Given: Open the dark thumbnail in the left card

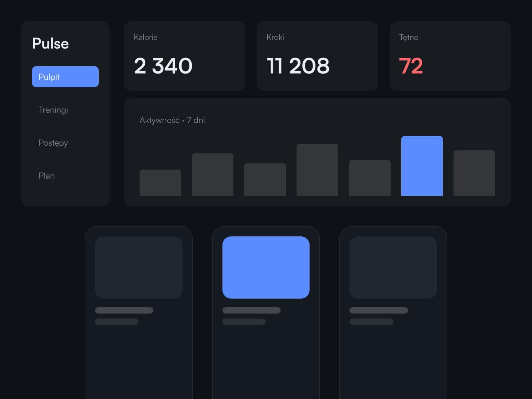Looking at the screenshot, I should [139, 267].
